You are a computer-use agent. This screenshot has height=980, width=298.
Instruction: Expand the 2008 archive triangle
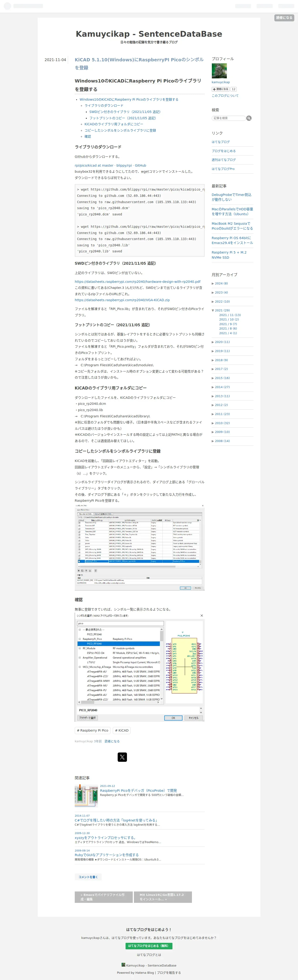click(213, 441)
